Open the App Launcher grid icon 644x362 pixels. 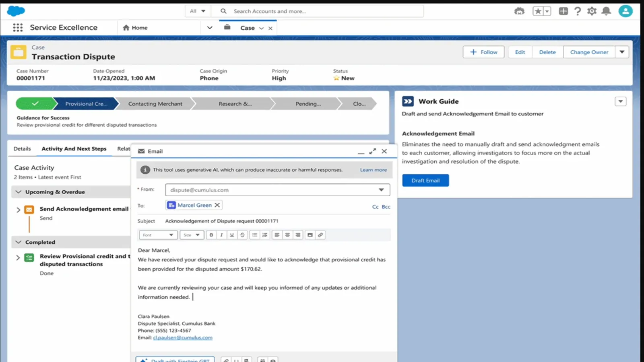(18, 27)
